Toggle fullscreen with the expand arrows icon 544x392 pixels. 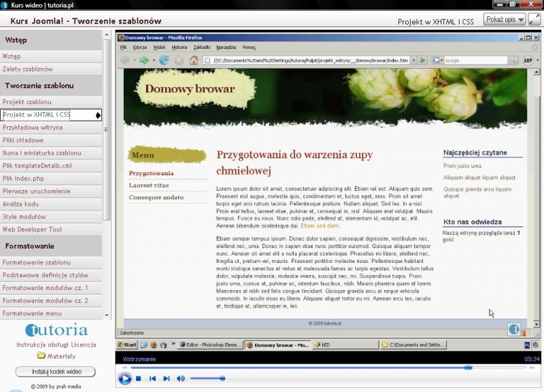pos(534,20)
